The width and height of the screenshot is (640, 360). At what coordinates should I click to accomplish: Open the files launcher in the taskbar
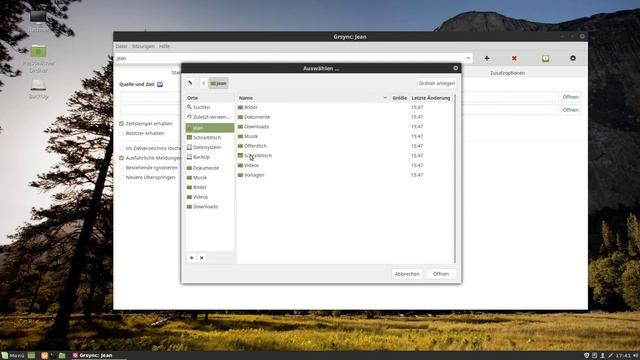(x=62, y=356)
